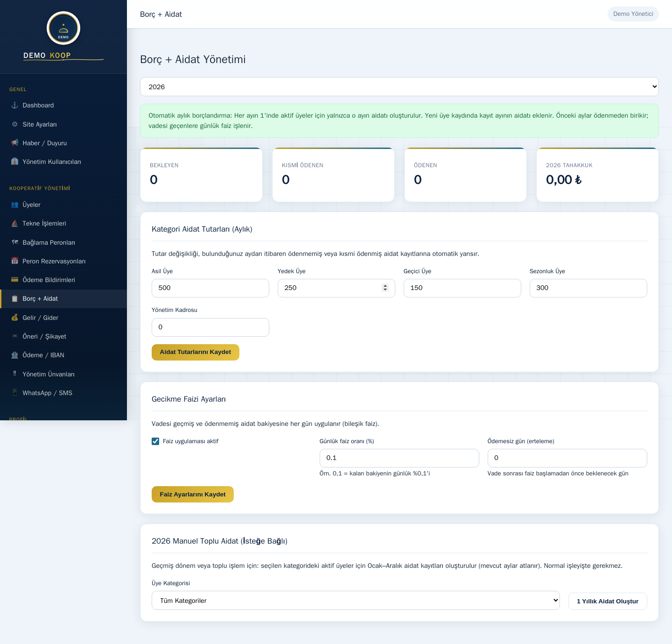672x644 pixels.
Task: Click the Demo Koop logo emblem
Action: pyautogui.click(x=63, y=28)
